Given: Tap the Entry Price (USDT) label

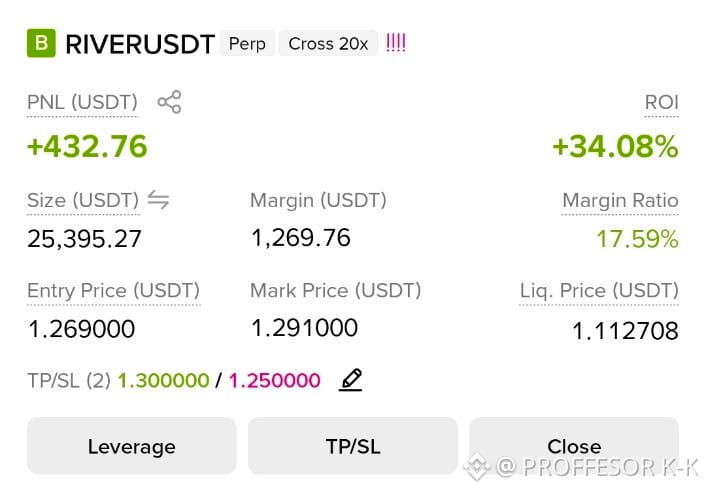Looking at the screenshot, I should pos(113,291).
